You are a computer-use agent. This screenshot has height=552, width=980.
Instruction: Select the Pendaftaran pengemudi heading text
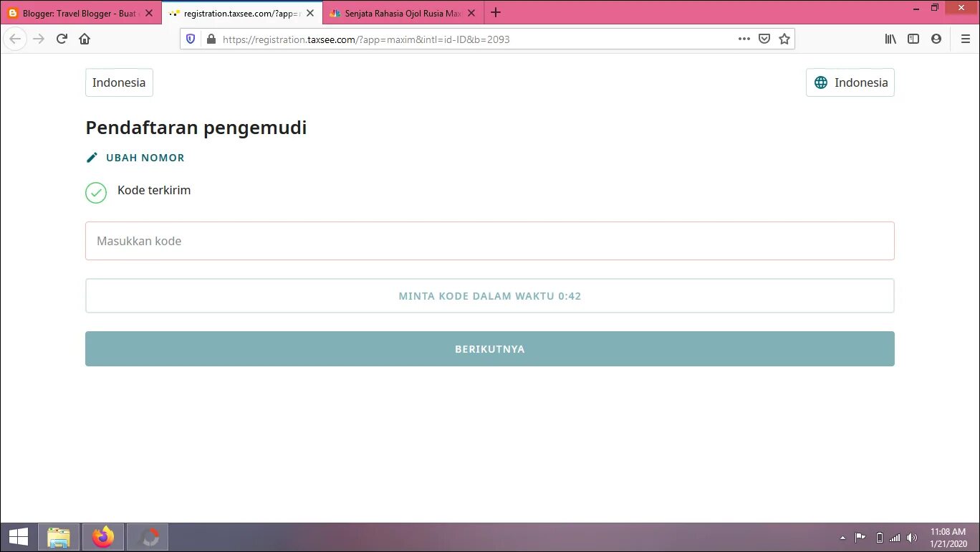coord(196,128)
